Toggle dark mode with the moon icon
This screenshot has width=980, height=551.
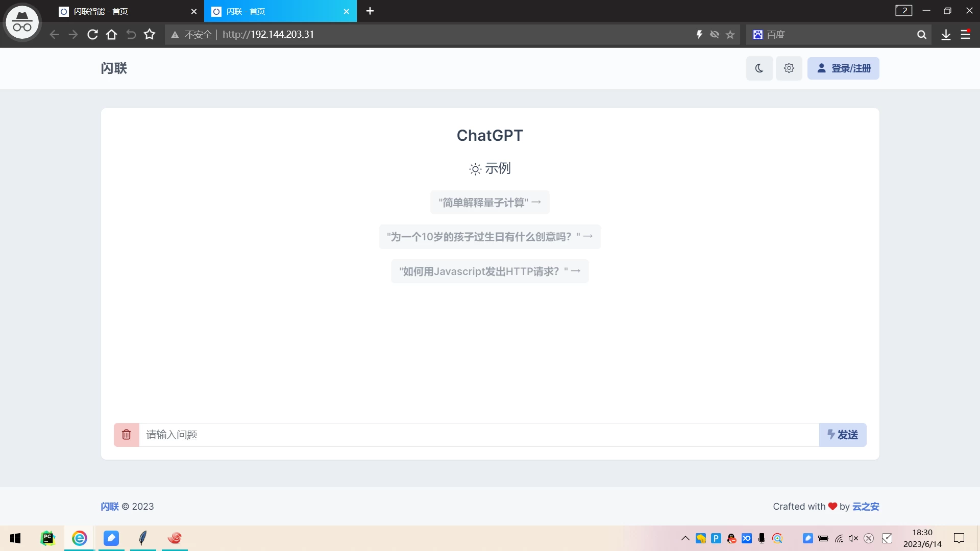coord(759,68)
